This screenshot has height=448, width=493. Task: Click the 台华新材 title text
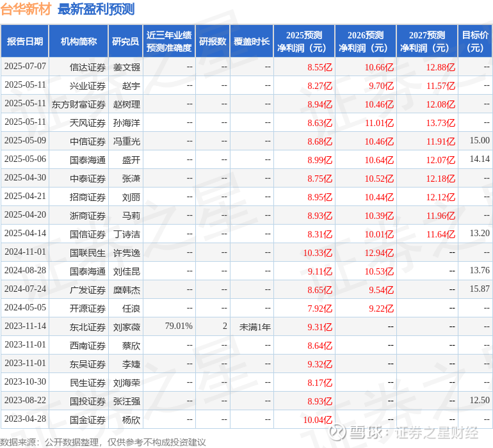26,9
